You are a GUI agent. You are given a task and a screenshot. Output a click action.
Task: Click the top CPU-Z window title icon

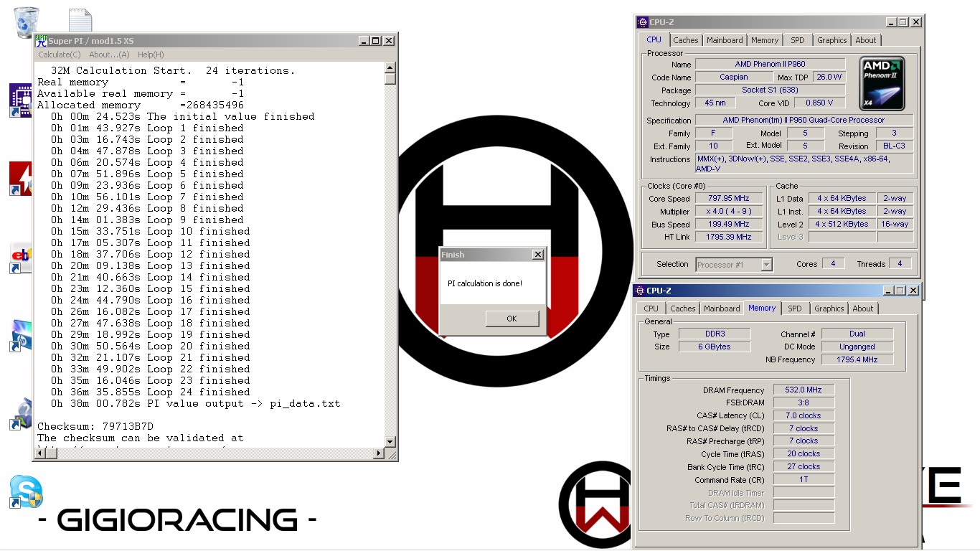coord(643,22)
